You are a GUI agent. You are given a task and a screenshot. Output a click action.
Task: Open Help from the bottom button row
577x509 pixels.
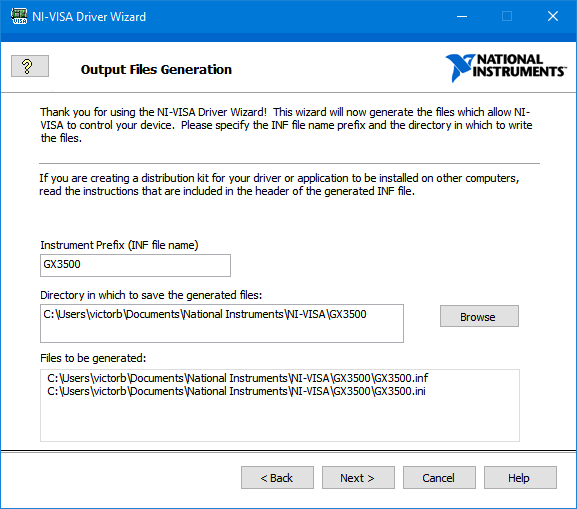point(520,478)
